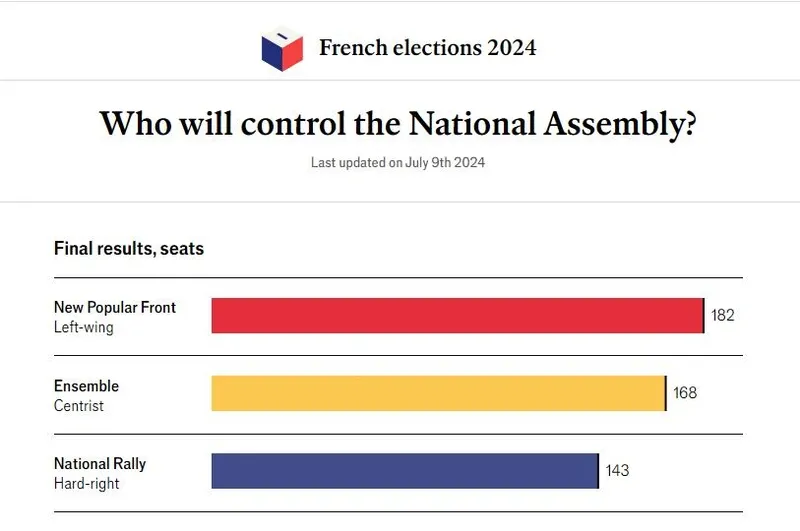This screenshot has height=531, width=800.
Task: Click the end marker of the yellow bar
Action: (x=666, y=393)
